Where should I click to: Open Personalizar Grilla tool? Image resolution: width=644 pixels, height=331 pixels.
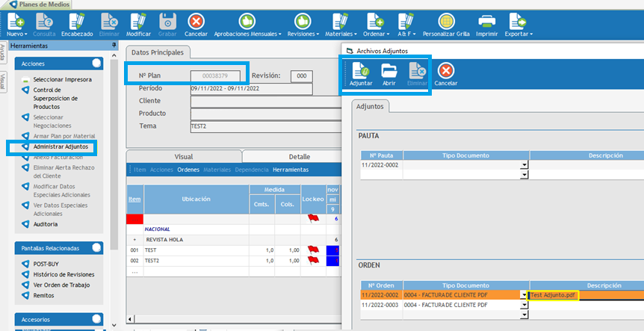(448, 21)
